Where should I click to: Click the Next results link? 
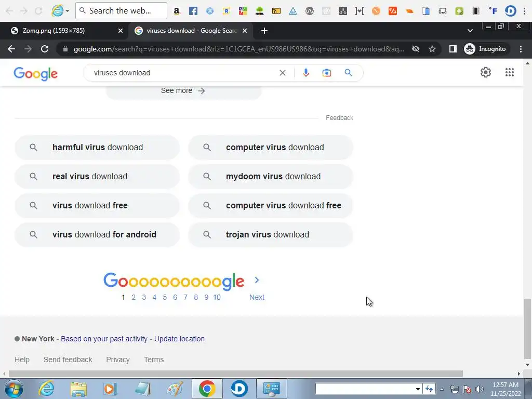click(x=257, y=297)
